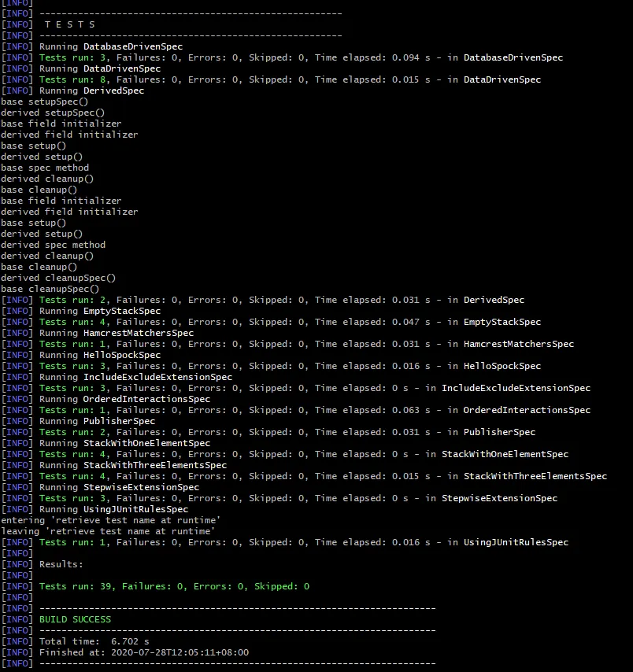633x672 pixels.
Task: Select 'Running UsingJUnitRulesSpec' line
Action: (x=94, y=510)
